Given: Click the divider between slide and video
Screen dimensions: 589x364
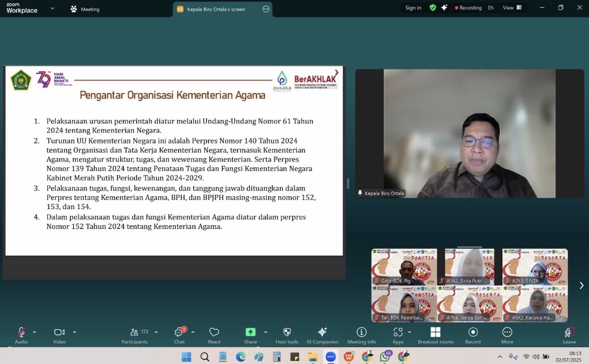Looking at the screenshot, I should pos(348,183).
